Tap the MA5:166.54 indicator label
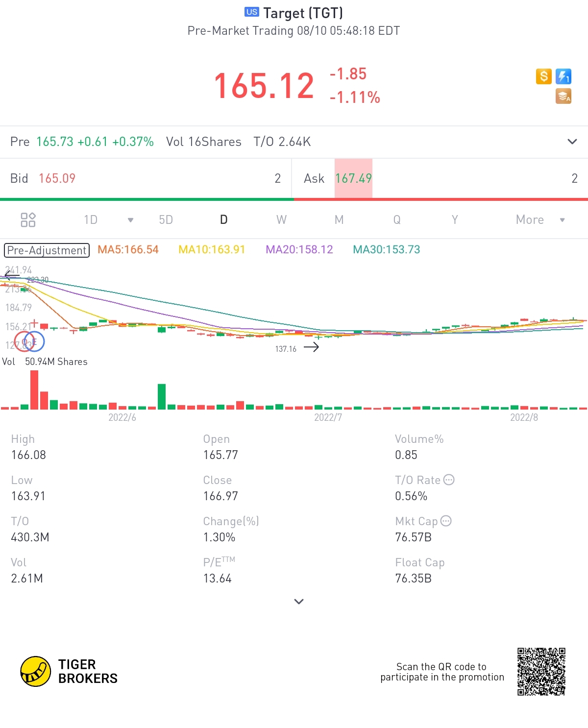588x728 pixels. [128, 249]
